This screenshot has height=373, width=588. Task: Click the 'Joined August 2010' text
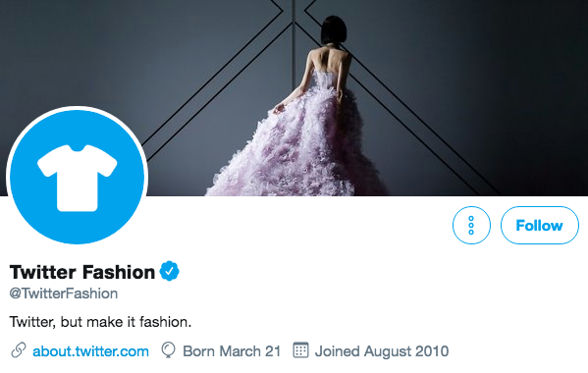coord(382,351)
